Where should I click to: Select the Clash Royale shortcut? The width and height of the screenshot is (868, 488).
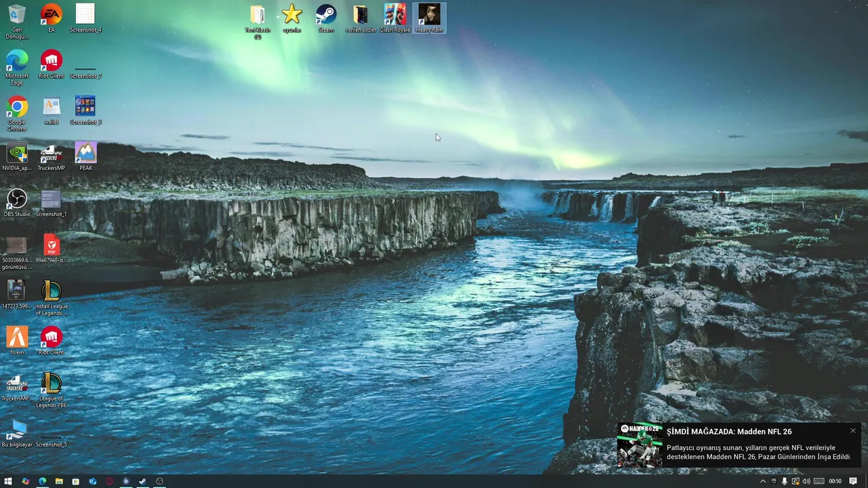(x=395, y=18)
